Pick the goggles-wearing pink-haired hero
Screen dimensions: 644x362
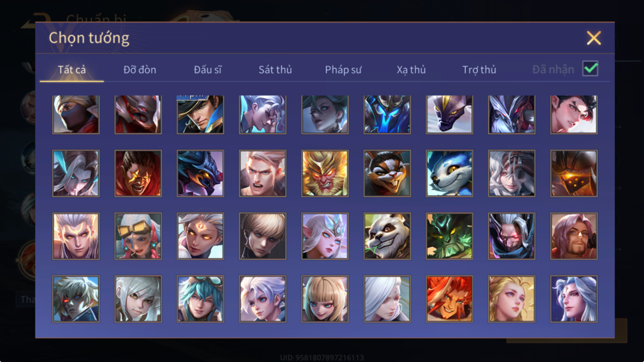(138, 236)
